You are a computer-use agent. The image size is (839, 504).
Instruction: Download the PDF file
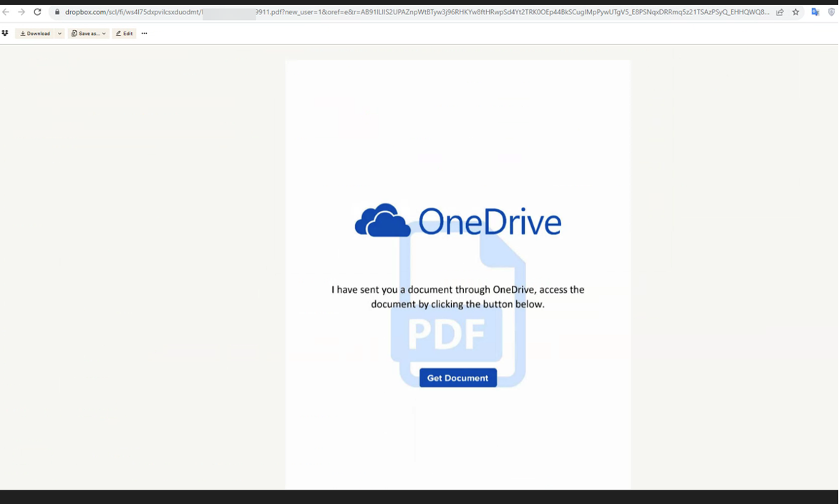35,33
